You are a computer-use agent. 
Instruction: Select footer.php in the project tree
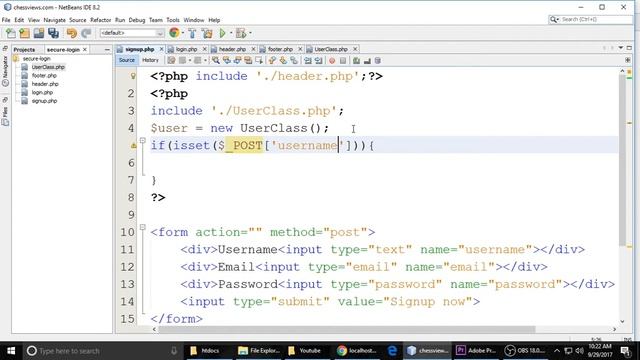tap(44, 76)
